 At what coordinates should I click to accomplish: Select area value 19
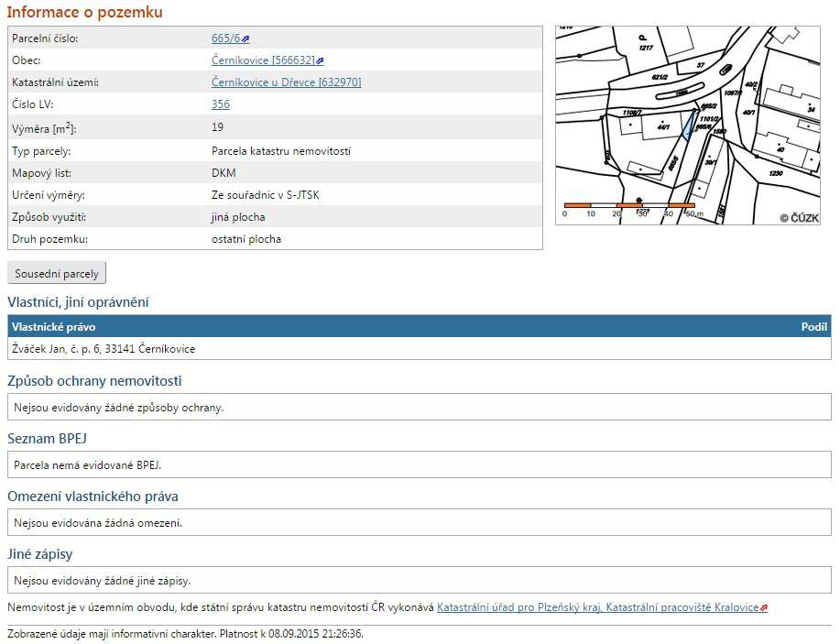(x=217, y=127)
